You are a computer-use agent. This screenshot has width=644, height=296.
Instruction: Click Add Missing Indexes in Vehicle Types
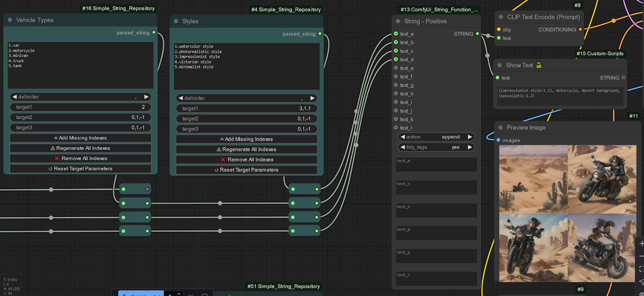pyautogui.click(x=80, y=138)
